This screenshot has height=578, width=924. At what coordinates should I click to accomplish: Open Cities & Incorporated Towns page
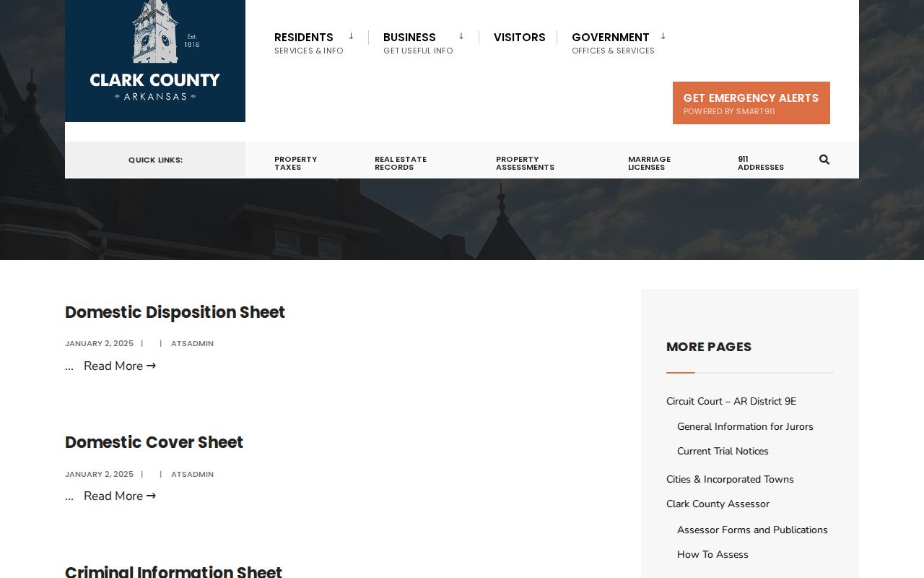coord(730,480)
